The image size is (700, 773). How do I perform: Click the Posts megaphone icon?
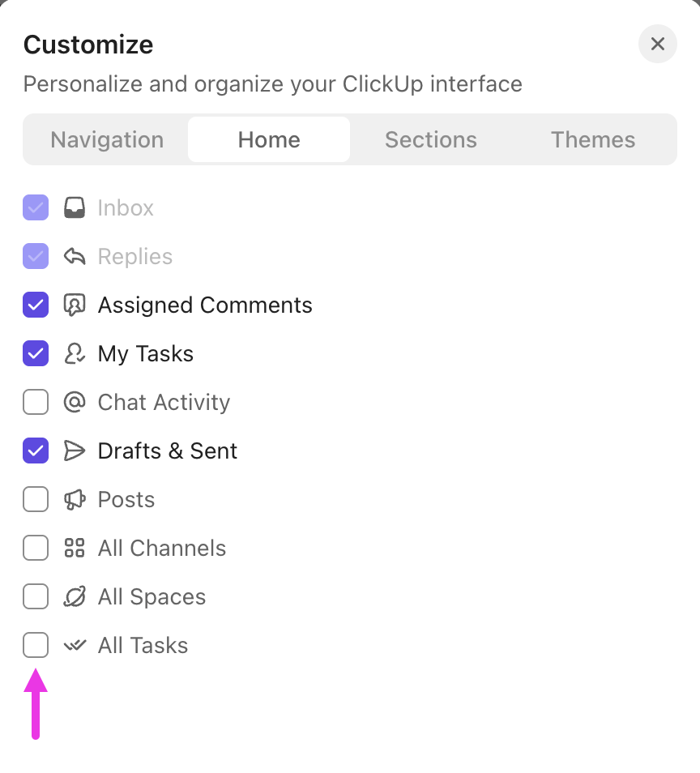[75, 499]
